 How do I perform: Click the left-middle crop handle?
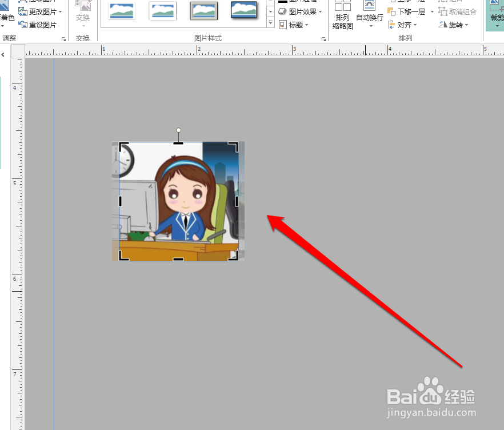coord(120,201)
